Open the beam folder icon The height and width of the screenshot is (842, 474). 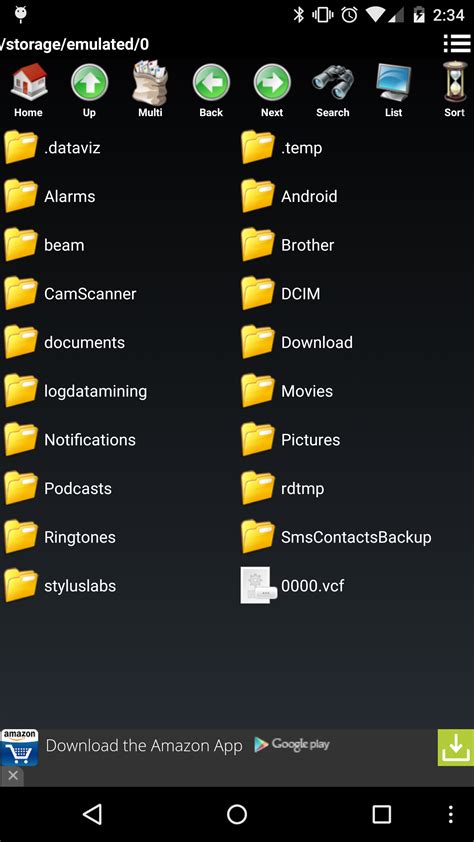tap(21, 245)
